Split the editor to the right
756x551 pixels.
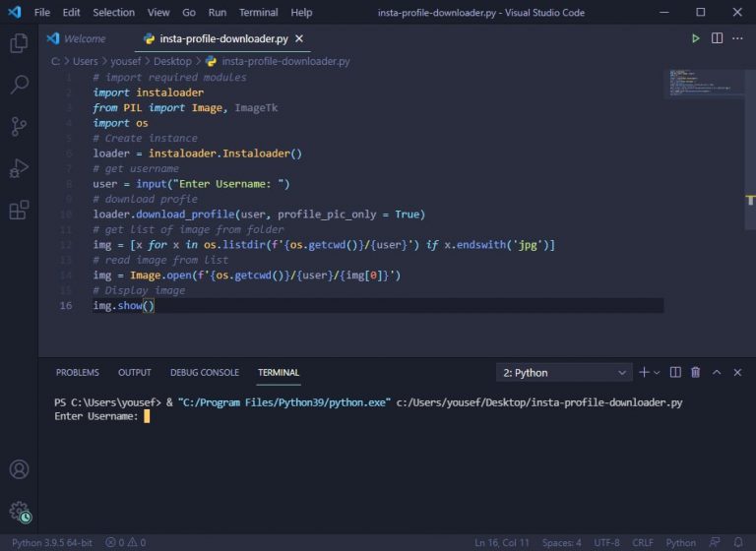717,38
